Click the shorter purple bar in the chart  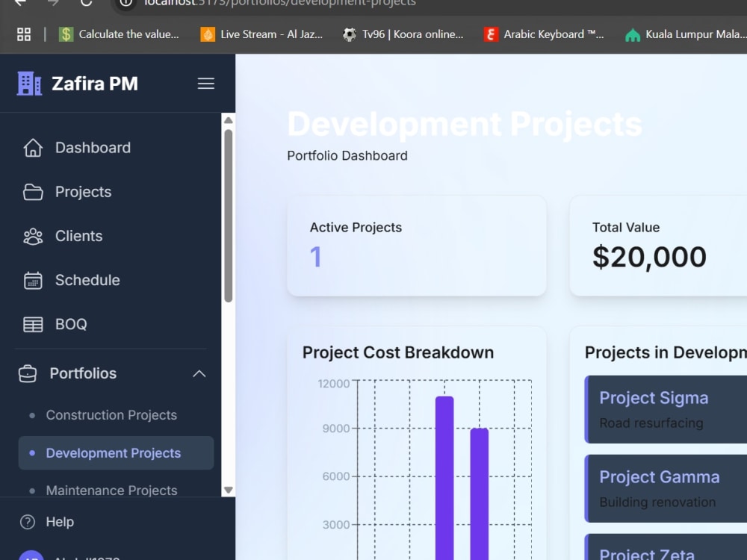pyautogui.click(x=480, y=494)
